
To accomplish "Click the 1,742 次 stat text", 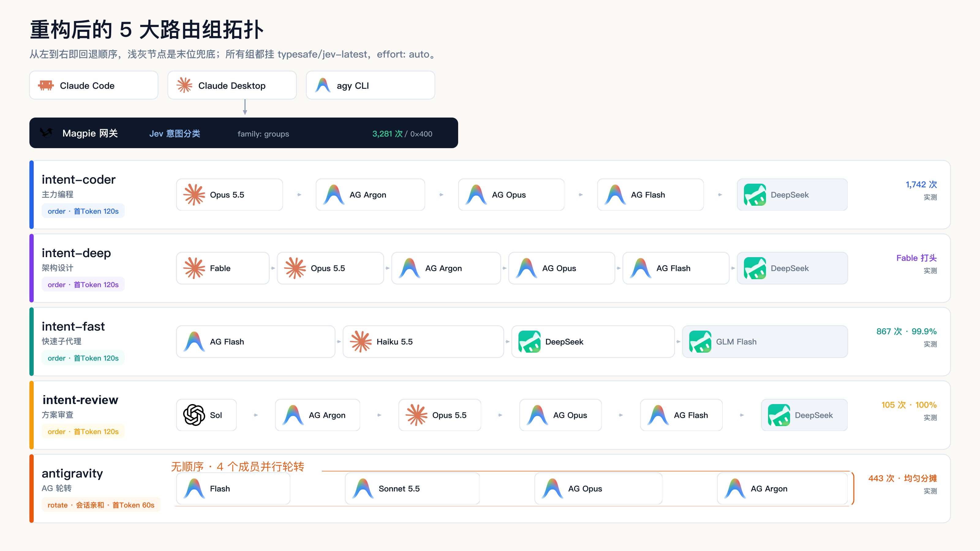I will [x=921, y=184].
